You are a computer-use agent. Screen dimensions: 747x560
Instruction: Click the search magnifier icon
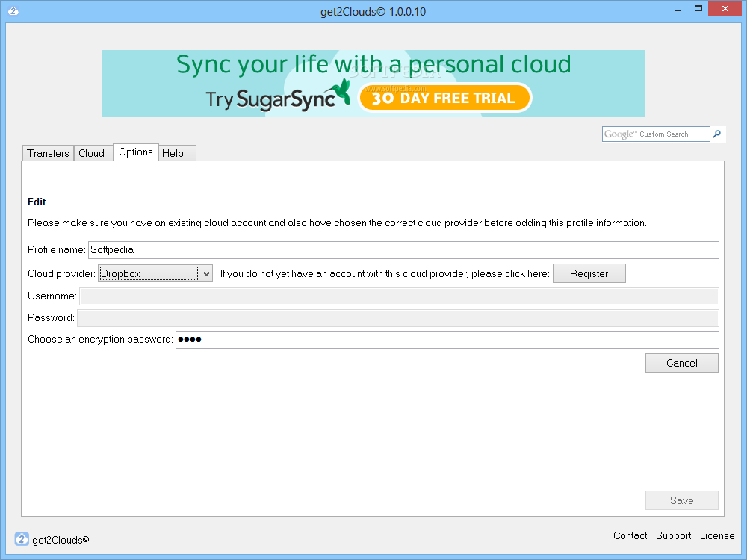(x=717, y=134)
